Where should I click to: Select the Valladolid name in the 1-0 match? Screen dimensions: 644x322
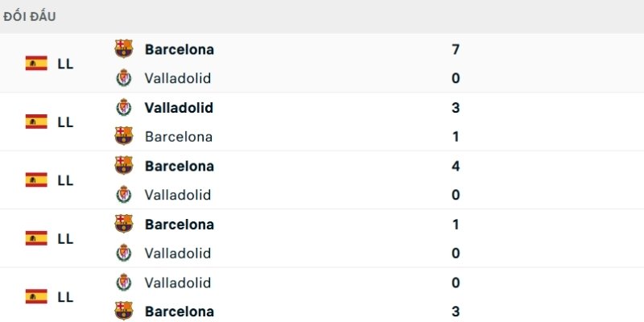(178, 253)
